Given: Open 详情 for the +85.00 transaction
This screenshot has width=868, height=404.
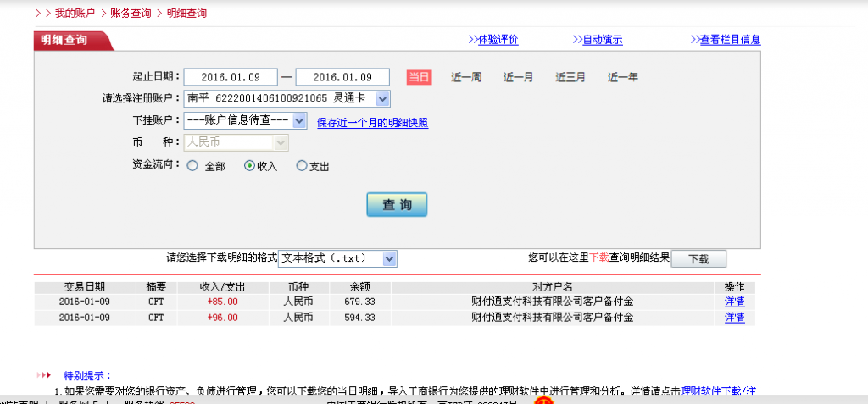Looking at the screenshot, I should coord(734,302).
